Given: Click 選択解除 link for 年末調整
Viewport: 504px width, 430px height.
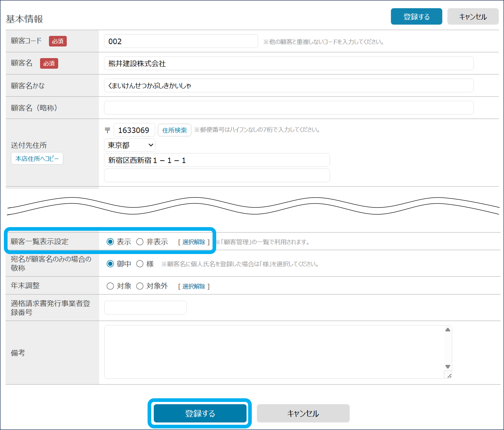Looking at the screenshot, I should click(x=194, y=286).
